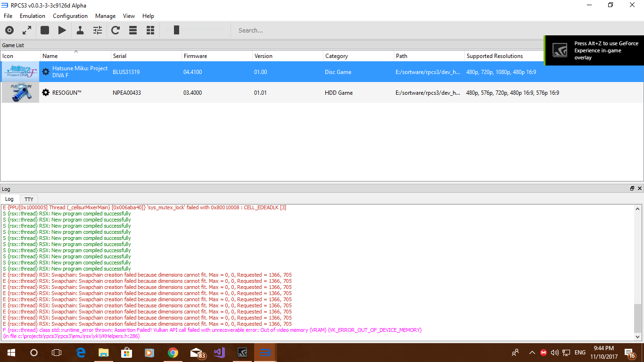
Task: Open Google Chrome from the taskbar
Action: 173,353
